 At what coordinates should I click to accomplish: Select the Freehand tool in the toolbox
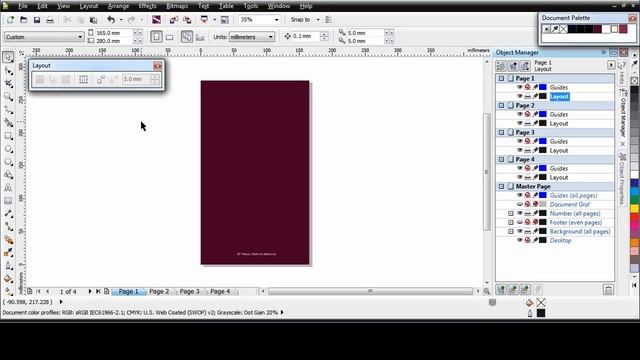[8, 110]
